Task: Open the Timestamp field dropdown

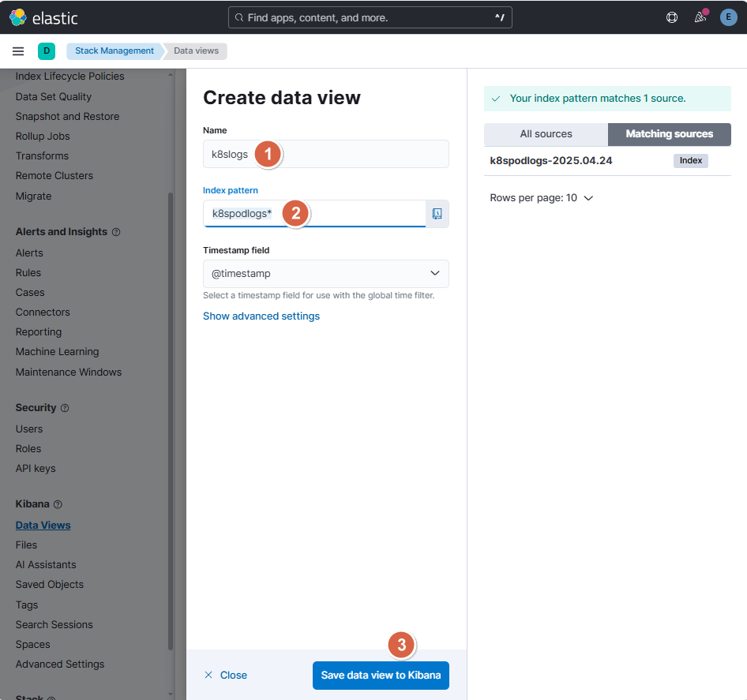Action: (x=326, y=273)
